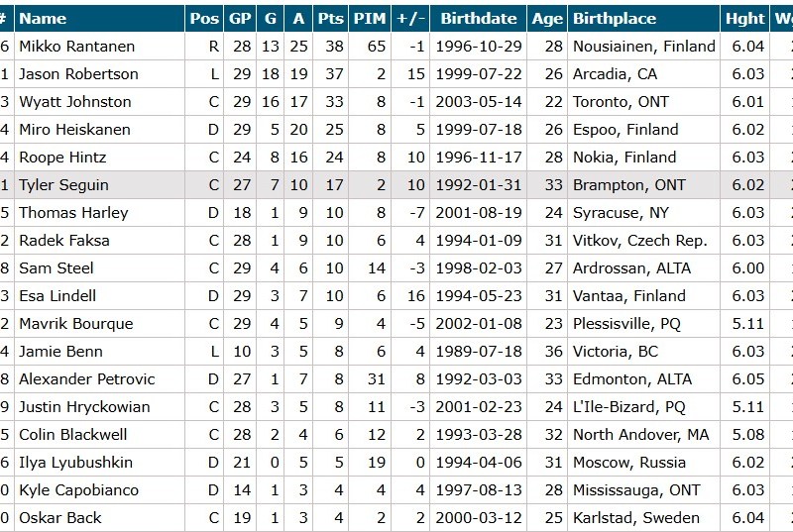Viewport: 793px width, 532px height.
Task: Sort by Pos column header
Action: [x=204, y=18]
